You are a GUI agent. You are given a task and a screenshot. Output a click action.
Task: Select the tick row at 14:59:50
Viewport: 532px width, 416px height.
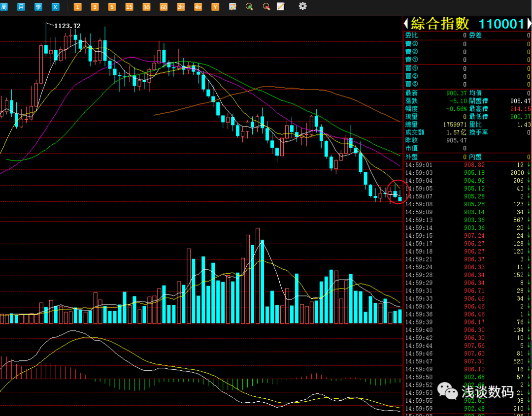coord(467,377)
